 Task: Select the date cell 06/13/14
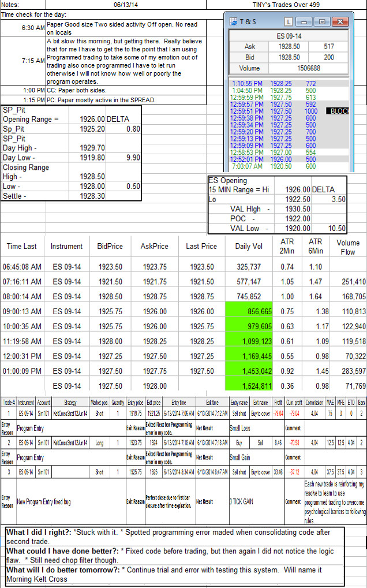pyautogui.click(x=126, y=5)
